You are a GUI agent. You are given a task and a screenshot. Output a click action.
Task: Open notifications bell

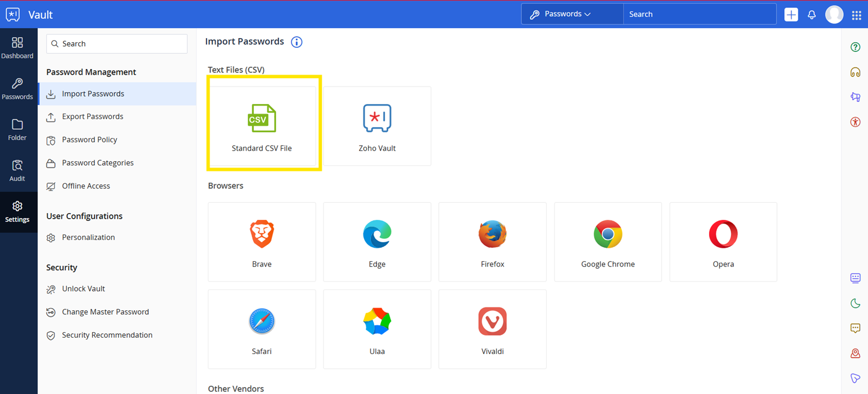tap(812, 15)
